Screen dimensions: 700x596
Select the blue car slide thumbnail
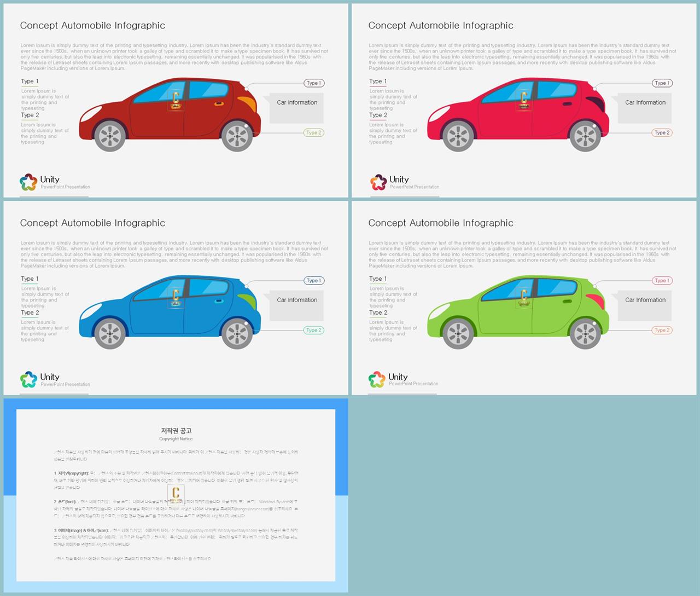click(176, 298)
